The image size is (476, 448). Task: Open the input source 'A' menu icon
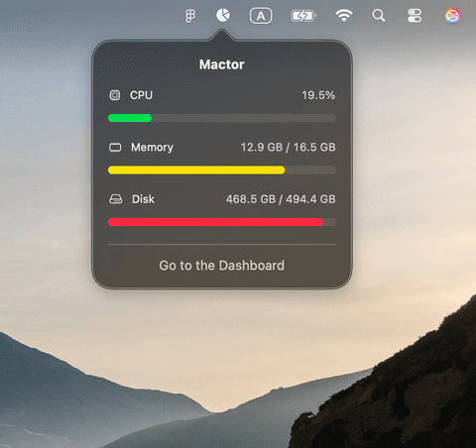click(x=261, y=16)
